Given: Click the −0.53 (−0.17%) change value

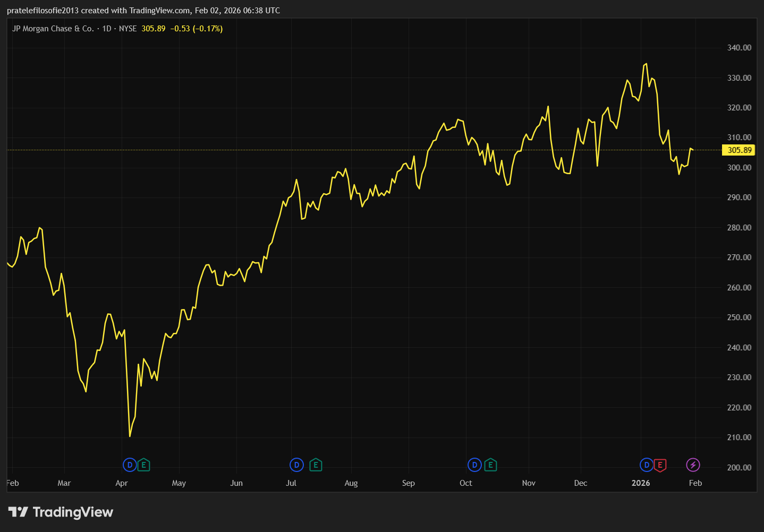Looking at the screenshot, I should [197, 29].
